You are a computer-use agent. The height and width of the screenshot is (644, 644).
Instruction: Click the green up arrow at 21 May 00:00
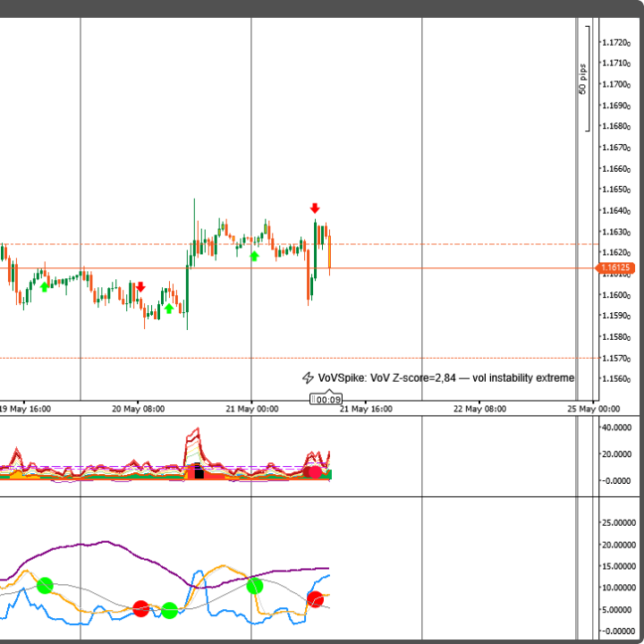(x=254, y=257)
